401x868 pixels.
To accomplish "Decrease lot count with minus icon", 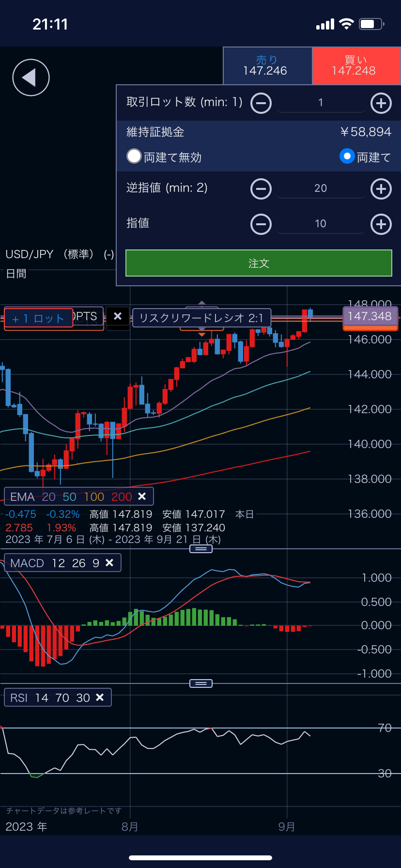I will click(261, 103).
